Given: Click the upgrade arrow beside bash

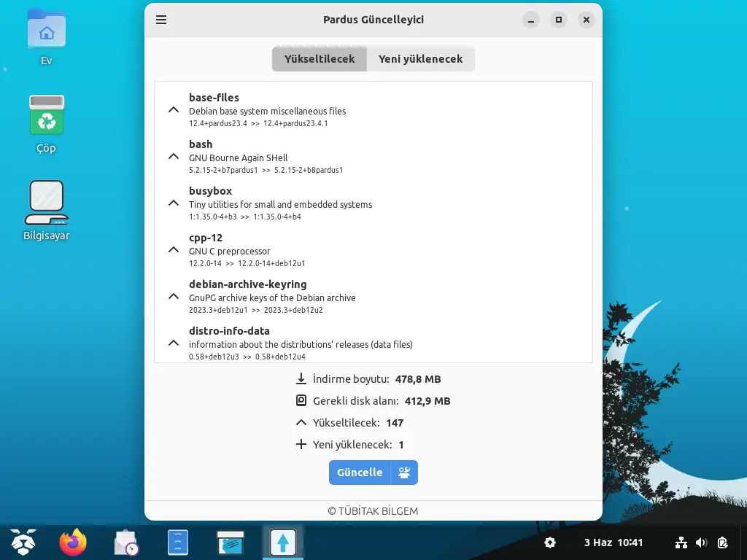Looking at the screenshot, I should [x=174, y=157].
